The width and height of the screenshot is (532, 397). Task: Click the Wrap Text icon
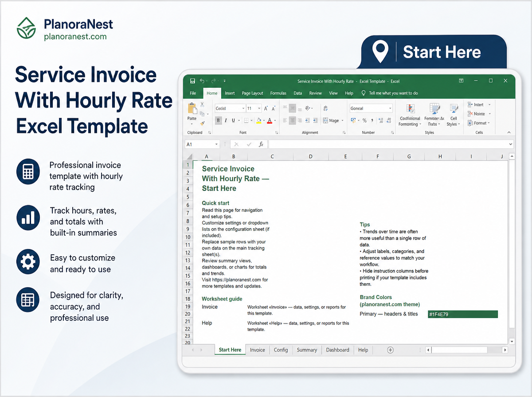326,108
